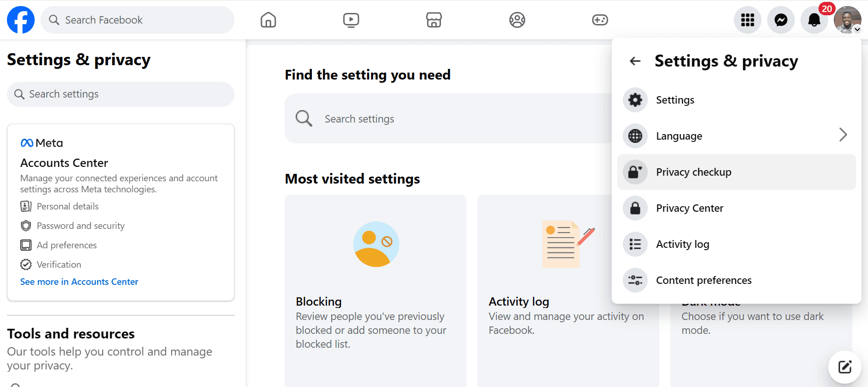Open Activity log from the dropdown menu

pyautogui.click(x=737, y=244)
